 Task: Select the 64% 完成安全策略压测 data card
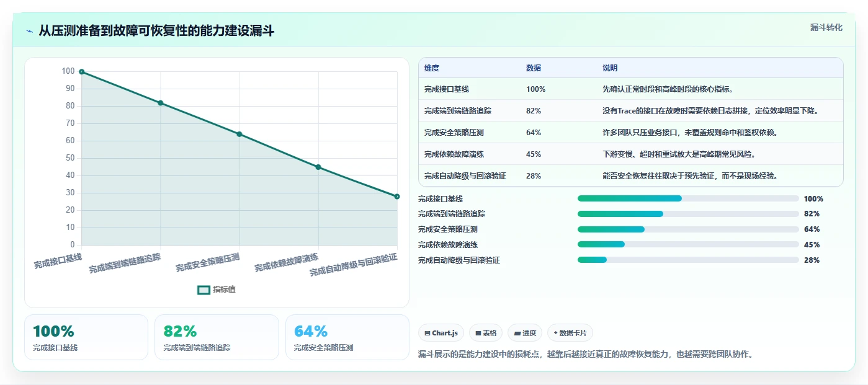click(347, 337)
